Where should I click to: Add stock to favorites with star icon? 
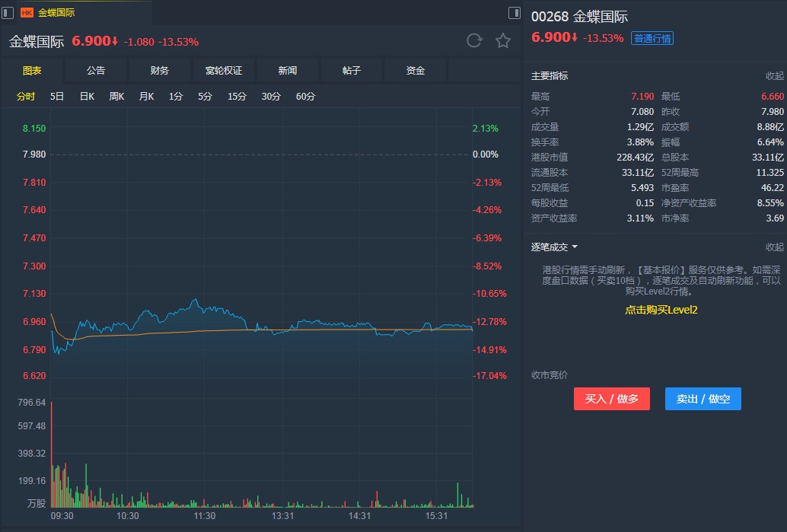pos(503,41)
